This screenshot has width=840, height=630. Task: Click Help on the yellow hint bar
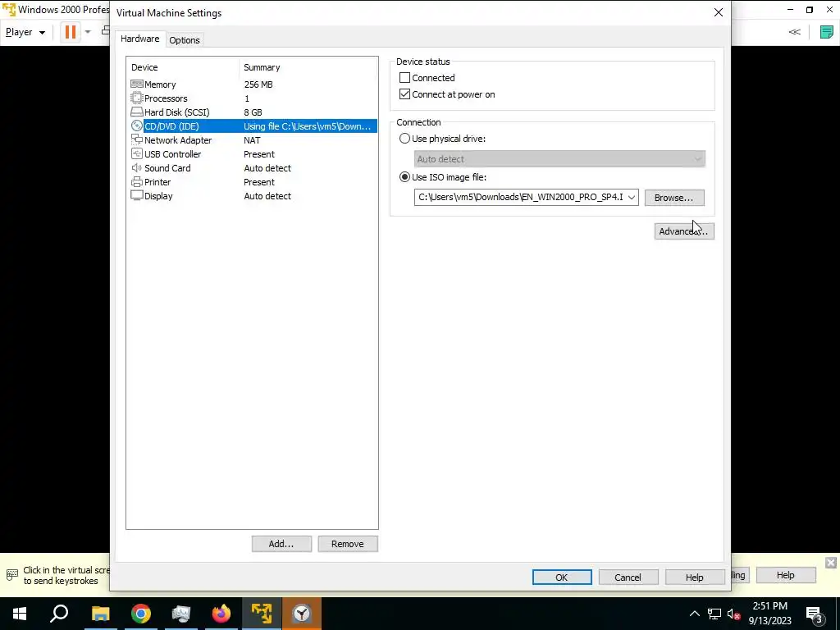click(x=785, y=575)
